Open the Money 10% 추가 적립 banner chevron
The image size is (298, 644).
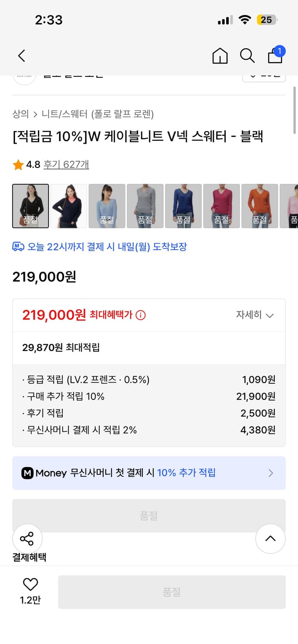270,473
